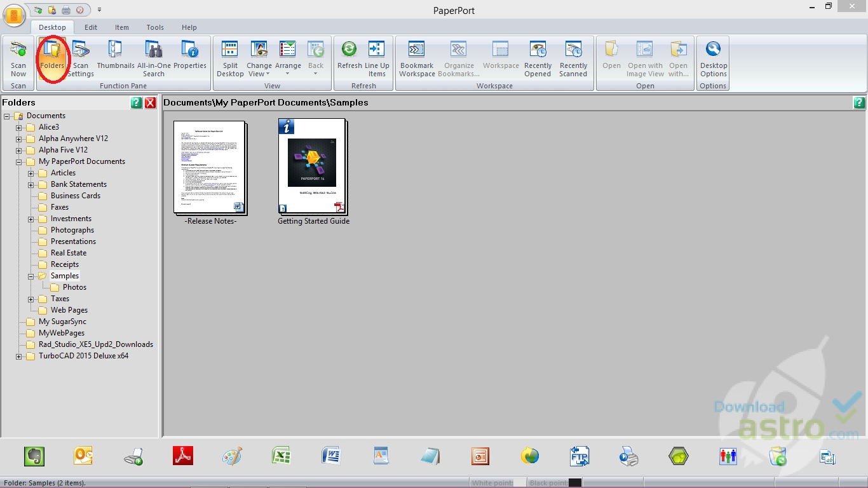Open the Recently Opened list
The height and width of the screenshot is (488, 868).
[538, 58]
